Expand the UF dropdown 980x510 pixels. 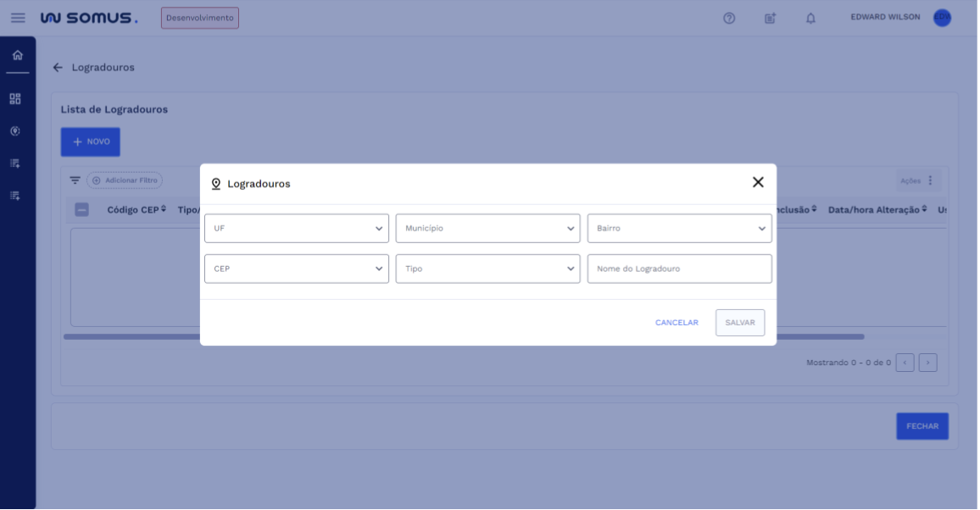pos(297,229)
